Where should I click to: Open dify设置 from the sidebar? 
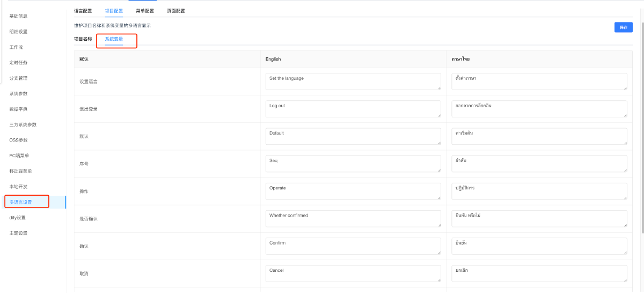coord(18,218)
